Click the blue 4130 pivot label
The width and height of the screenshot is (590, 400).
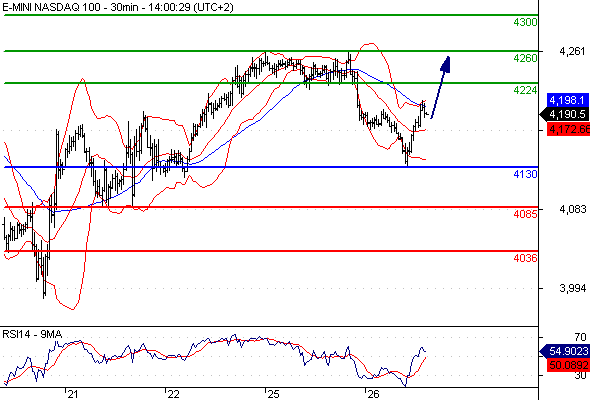point(525,174)
